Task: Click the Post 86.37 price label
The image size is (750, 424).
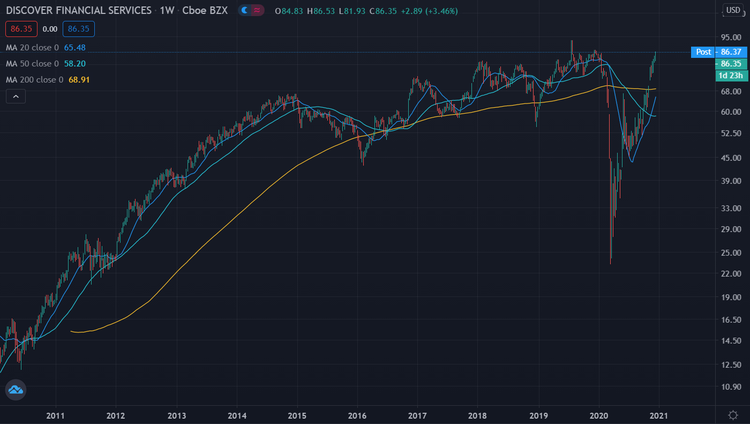Action: pyautogui.click(x=719, y=52)
